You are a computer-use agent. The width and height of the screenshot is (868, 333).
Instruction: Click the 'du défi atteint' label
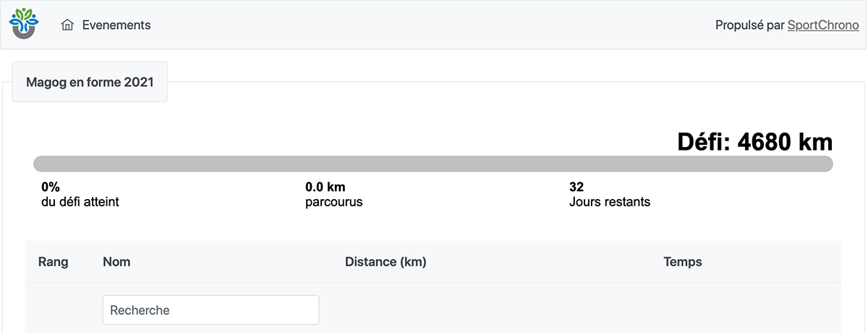click(80, 202)
